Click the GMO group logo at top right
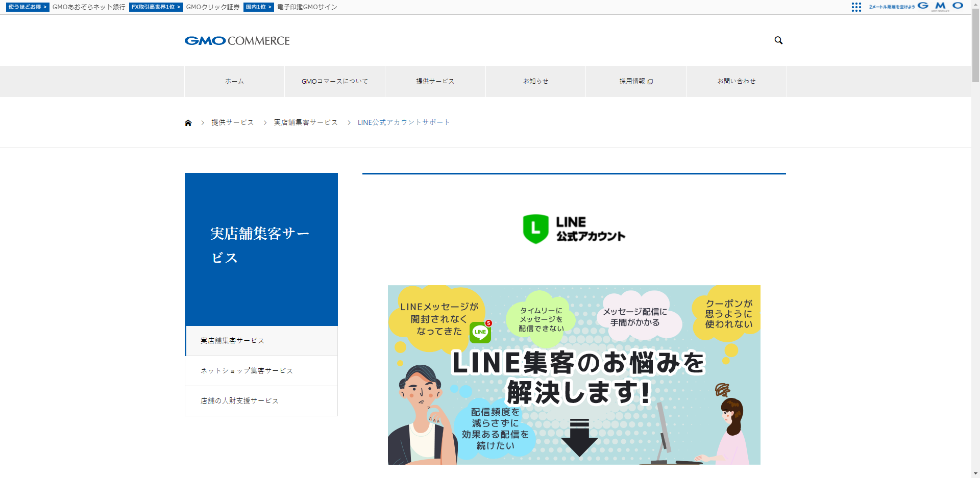 pos(940,6)
